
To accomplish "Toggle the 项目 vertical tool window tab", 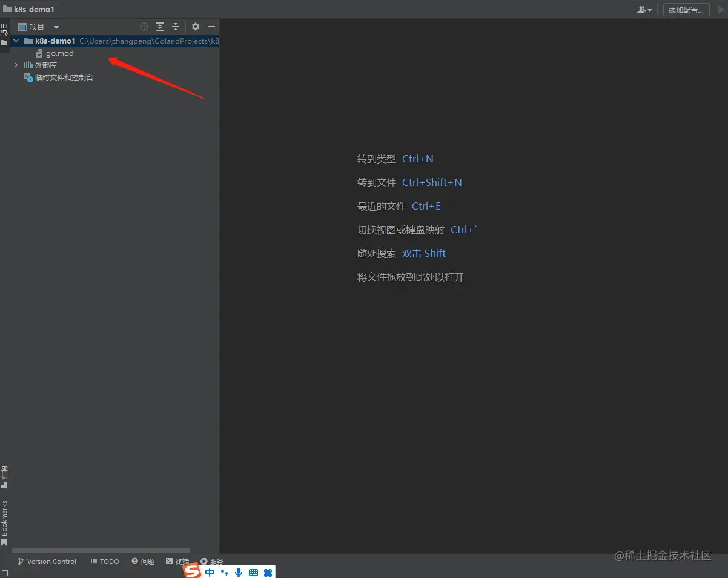I will [4, 34].
